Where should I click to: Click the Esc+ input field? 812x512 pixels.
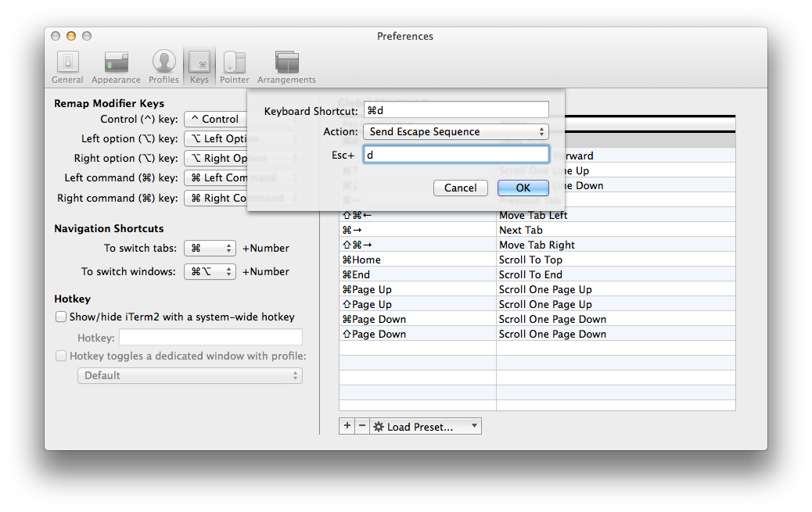point(456,155)
